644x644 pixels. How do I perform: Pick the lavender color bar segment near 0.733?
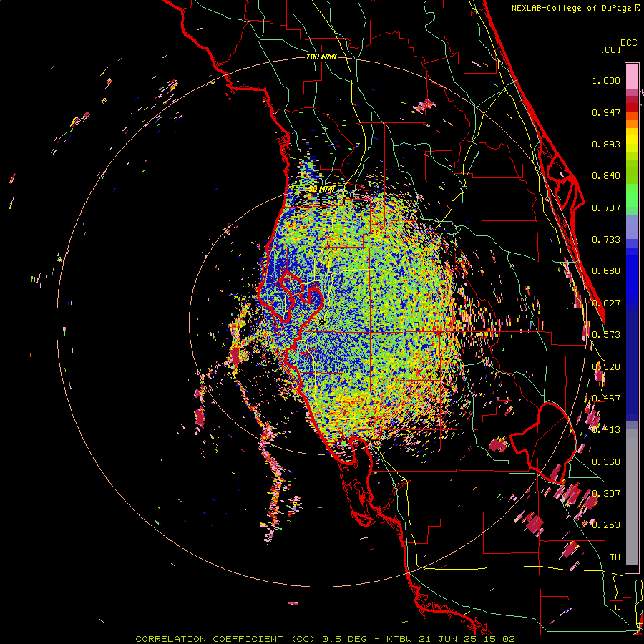coord(632,227)
